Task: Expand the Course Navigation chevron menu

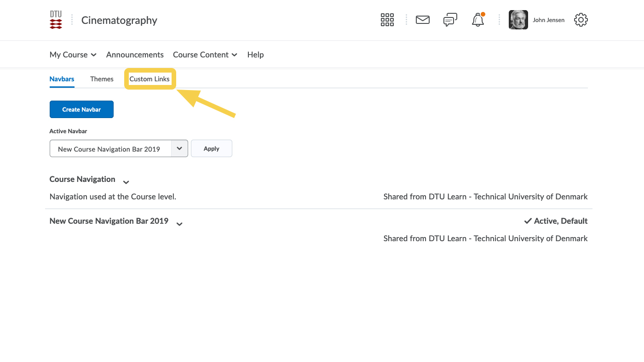Action: [126, 182]
